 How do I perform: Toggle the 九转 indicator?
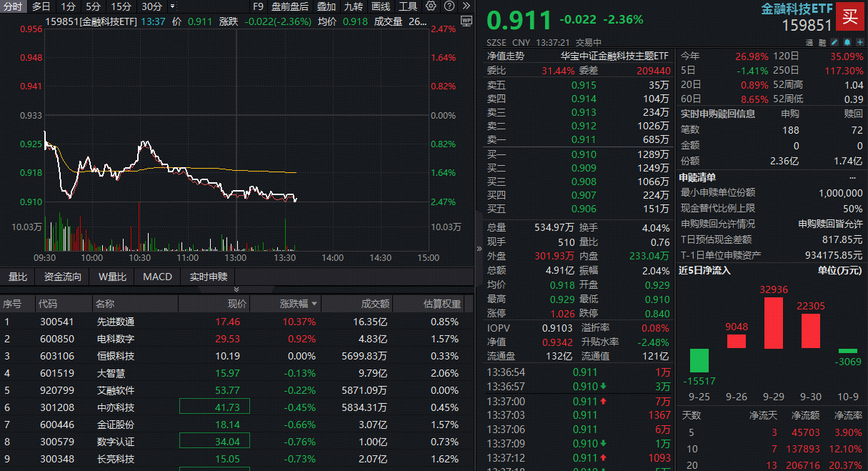354,6
